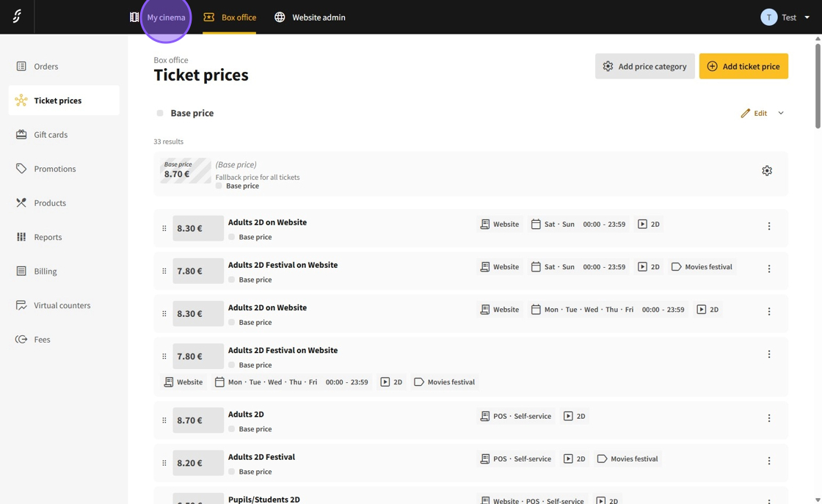
Task: Click the logo icon in top-left corner
Action: [x=17, y=16]
